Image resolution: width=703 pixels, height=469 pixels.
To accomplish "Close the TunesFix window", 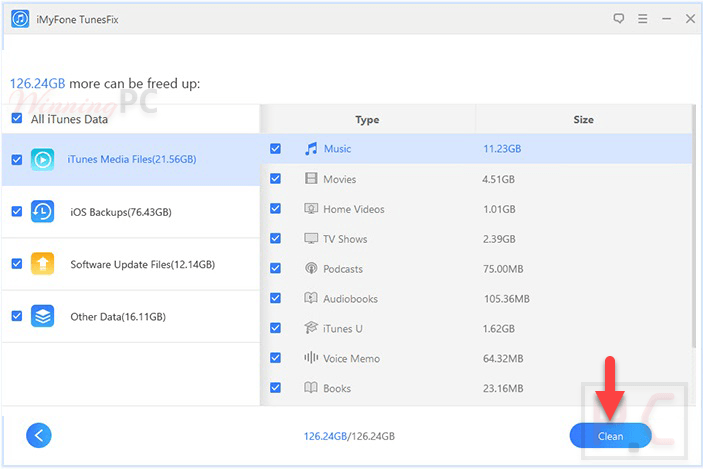I will coord(690,18).
